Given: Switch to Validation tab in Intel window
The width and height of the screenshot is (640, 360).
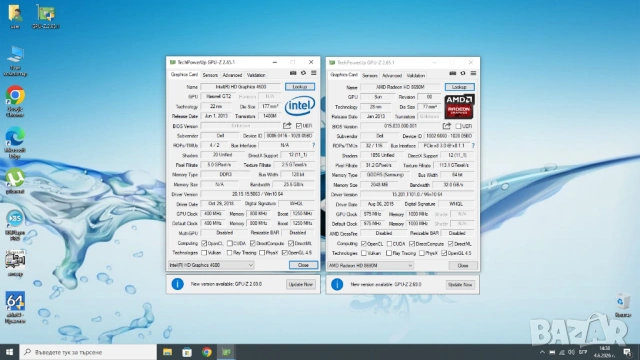Looking at the screenshot, I should 256,75.
